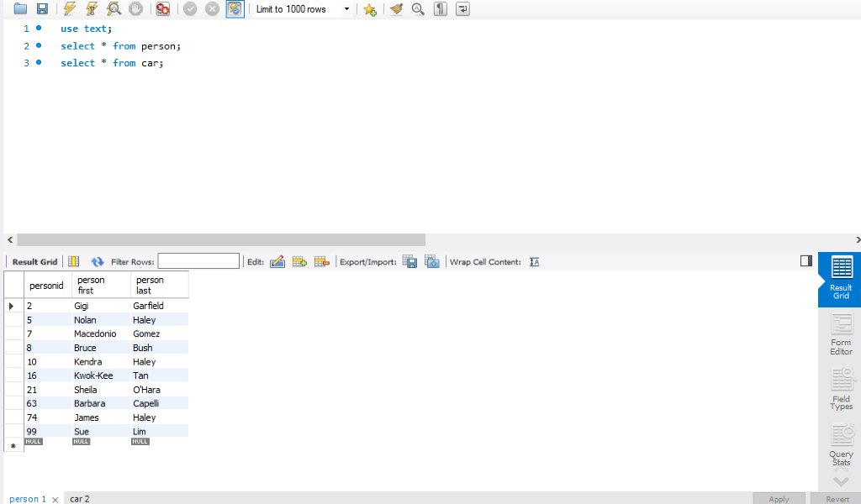
Task: Select cell Macedonio
Action: 101,333
